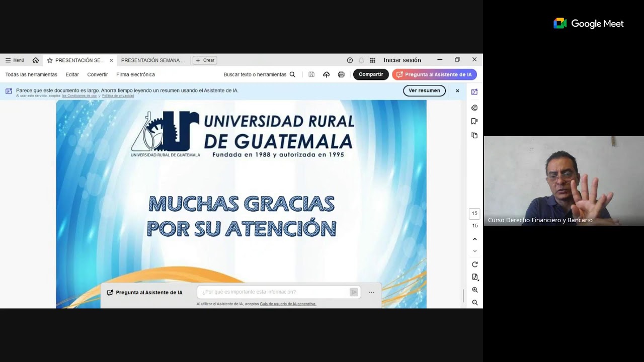This screenshot has height=362, width=644.
Task: Open the comments sidebar panel icon
Action: (474, 108)
